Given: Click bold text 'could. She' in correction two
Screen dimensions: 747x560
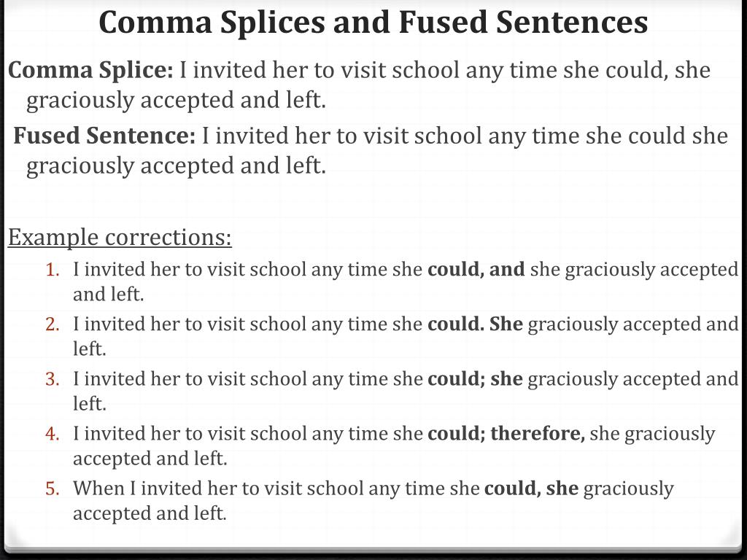Looking at the screenshot, I should click(475, 324).
